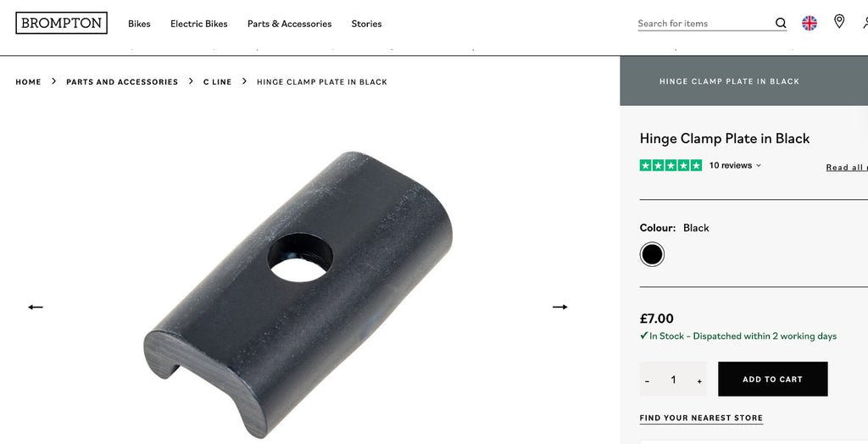Show the previous product image arrow
Viewport: 868px width, 444px height.
pyautogui.click(x=36, y=307)
